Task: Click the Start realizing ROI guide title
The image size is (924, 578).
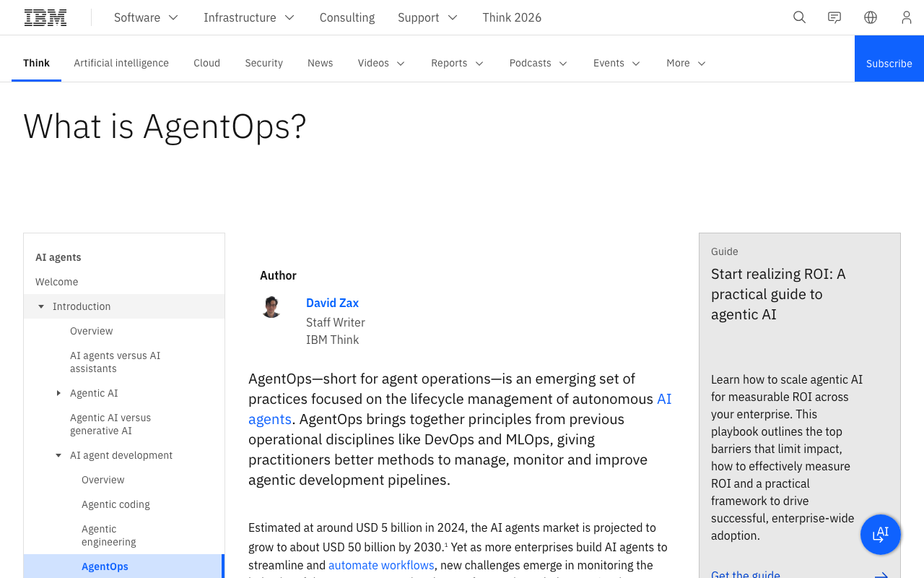Action: tap(778, 294)
